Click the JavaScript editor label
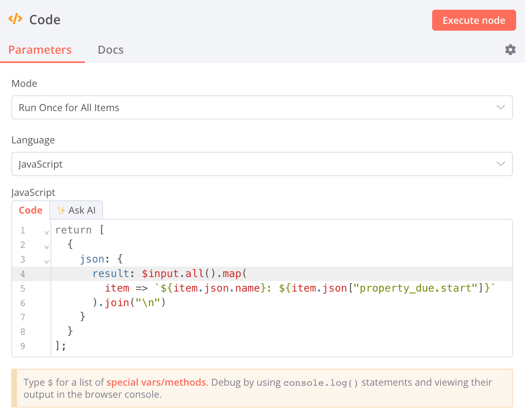The width and height of the screenshot is (525, 420). (33, 193)
